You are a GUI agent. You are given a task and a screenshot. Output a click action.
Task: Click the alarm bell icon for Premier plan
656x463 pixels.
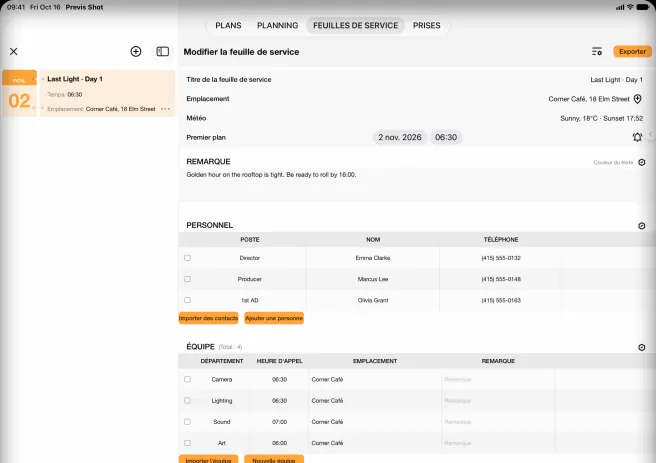(637, 137)
